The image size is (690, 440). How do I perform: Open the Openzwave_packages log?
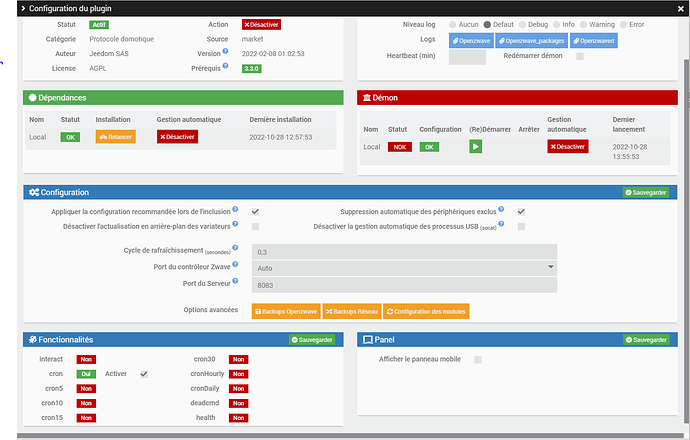click(532, 40)
